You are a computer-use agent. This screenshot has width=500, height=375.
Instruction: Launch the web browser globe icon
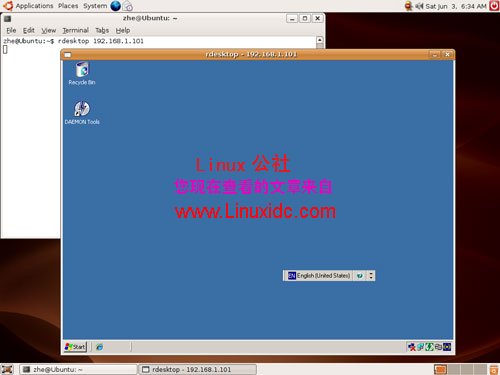click(x=116, y=6)
